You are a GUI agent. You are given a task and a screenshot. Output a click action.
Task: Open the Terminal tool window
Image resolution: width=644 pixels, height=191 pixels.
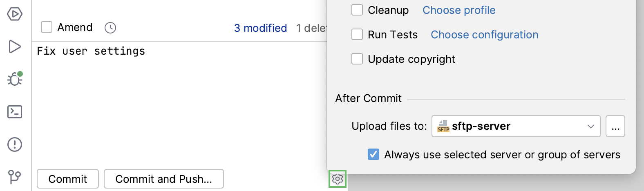(15, 112)
